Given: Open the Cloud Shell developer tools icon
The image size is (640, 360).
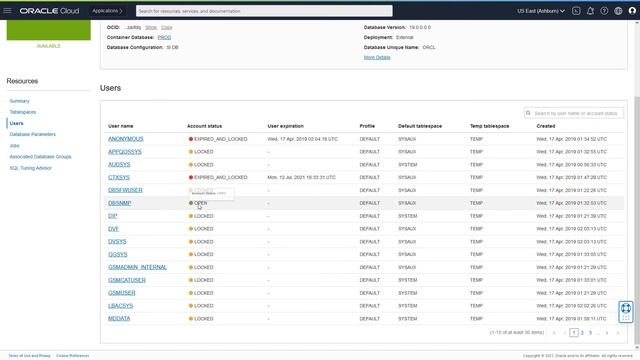Looking at the screenshot, I should pyautogui.click(x=576, y=11).
